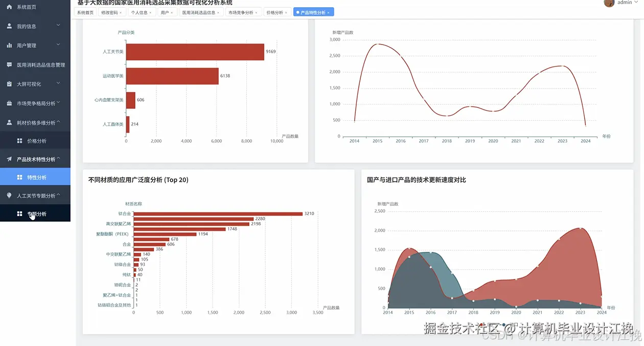Click the home icon beside 系统首页
Image resolution: width=644 pixels, height=346 pixels.
[x=9, y=7]
